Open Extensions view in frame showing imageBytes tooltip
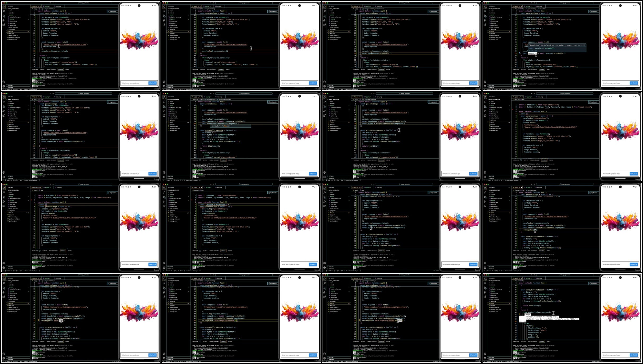The height and width of the screenshot is (364, 643). coord(485,25)
